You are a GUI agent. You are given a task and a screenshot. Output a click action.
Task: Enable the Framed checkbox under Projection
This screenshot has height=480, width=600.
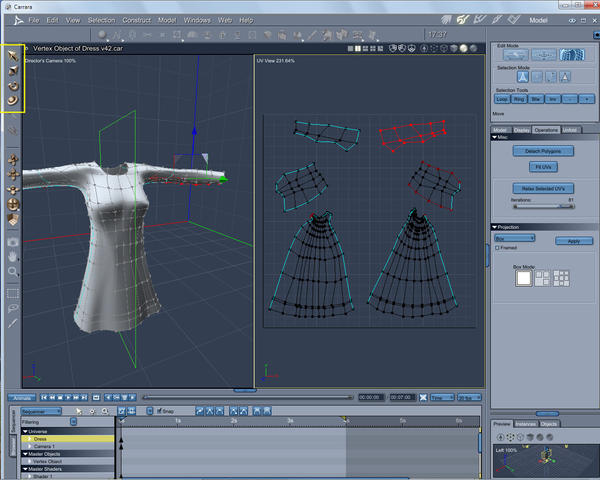499,248
